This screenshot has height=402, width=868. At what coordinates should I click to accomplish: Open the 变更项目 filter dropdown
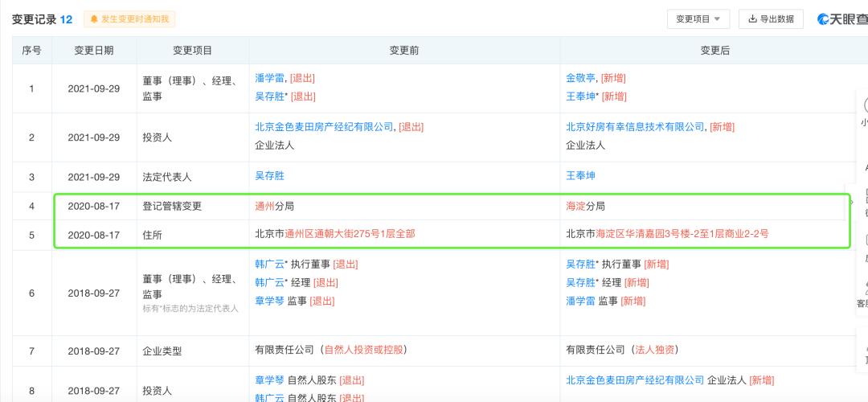(x=698, y=19)
